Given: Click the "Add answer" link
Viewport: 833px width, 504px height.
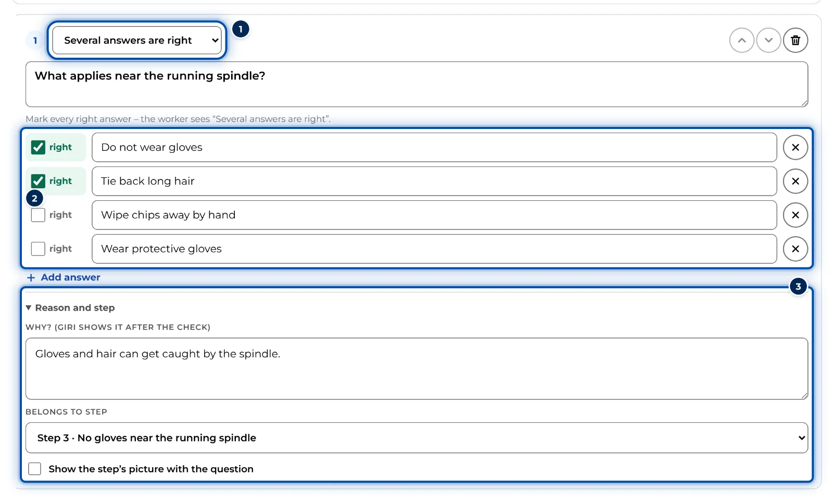Looking at the screenshot, I should [64, 277].
